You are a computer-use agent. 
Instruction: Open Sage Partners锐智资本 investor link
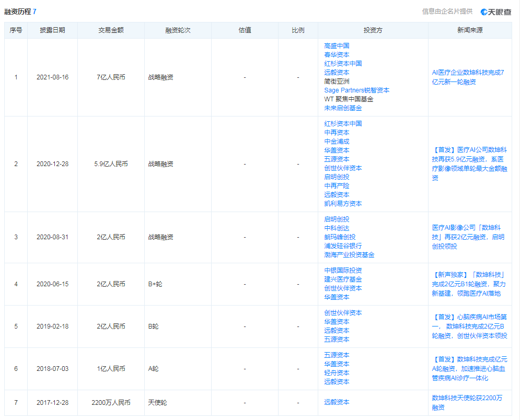click(x=357, y=90)
